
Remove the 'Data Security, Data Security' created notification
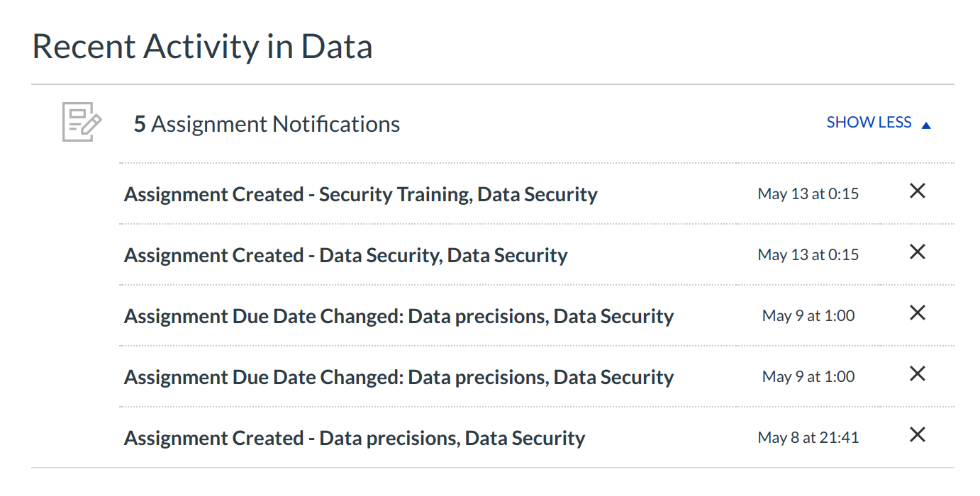click(x=917, y=252)
